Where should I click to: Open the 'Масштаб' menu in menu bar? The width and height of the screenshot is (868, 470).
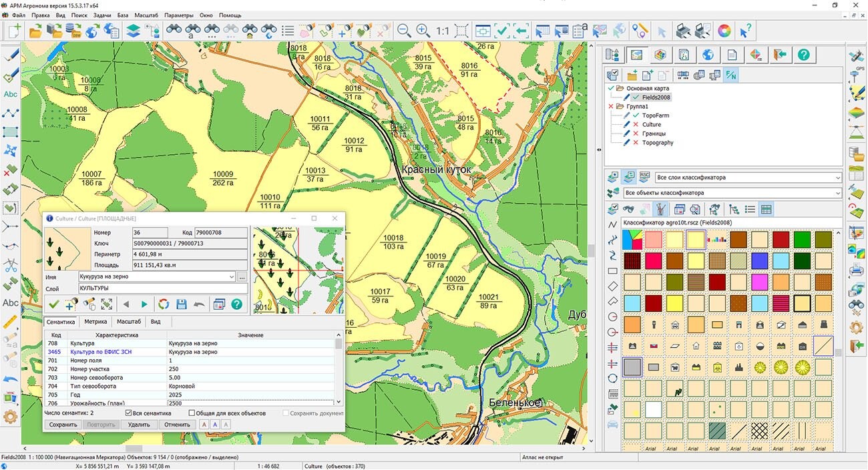(x=146, y=15)
